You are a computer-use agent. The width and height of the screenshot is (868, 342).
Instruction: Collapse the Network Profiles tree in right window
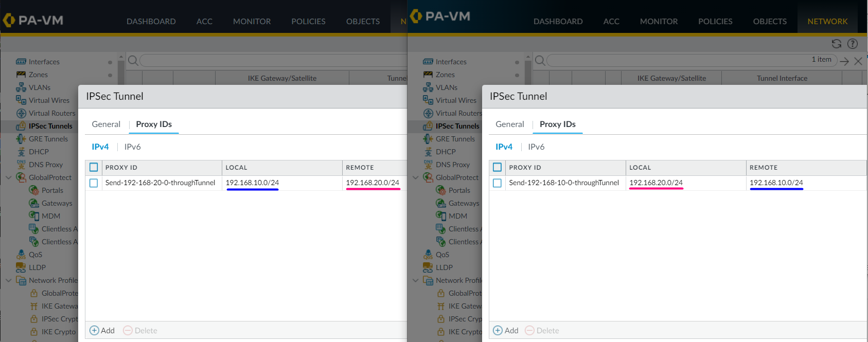(415, 280)
